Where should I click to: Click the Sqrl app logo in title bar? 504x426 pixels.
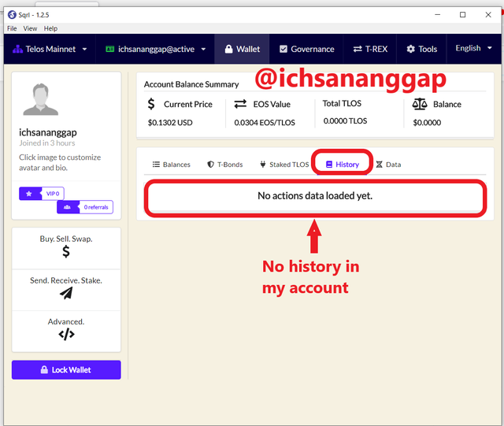click(12, 15)
